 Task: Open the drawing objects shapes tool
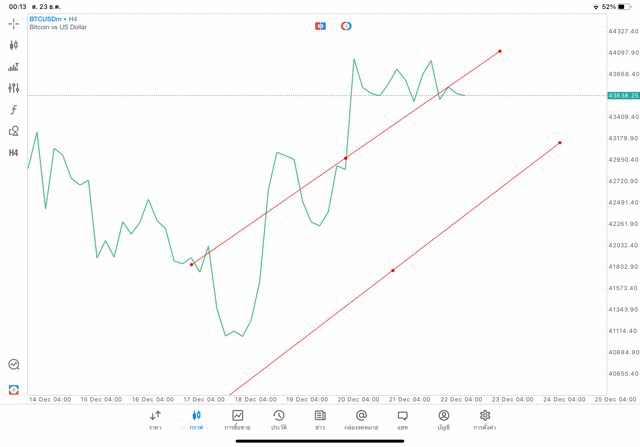(14, 131)
